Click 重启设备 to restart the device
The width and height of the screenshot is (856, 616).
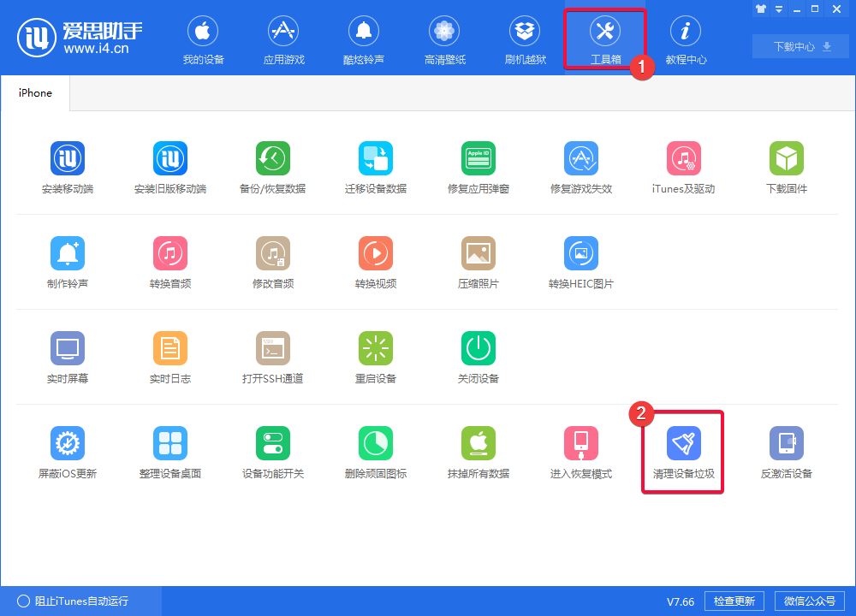coord(376,357)
